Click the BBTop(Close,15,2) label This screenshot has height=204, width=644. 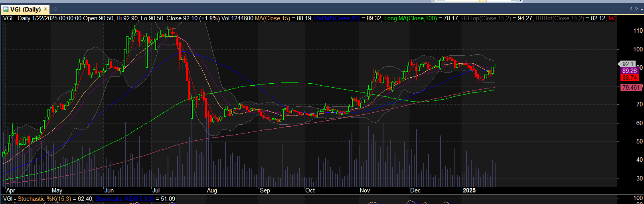(x=486, y=18)
